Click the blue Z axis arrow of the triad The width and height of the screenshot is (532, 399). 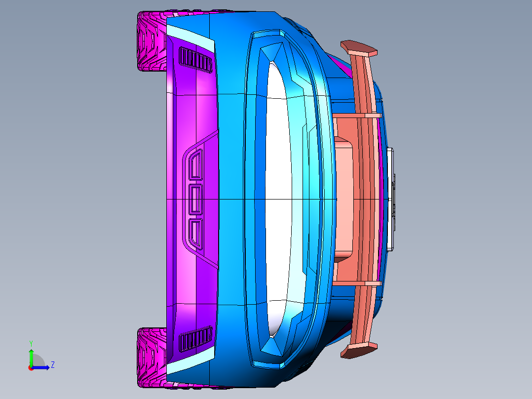41,367
